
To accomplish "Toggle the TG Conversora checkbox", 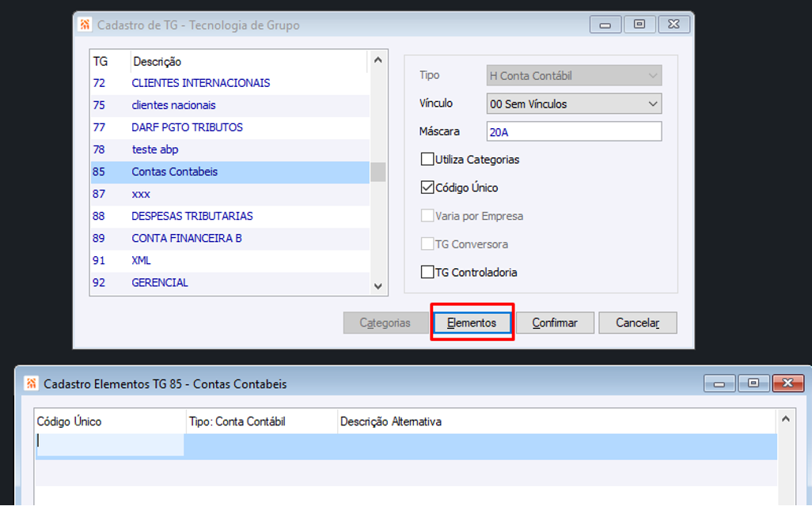I will point(427,244).
